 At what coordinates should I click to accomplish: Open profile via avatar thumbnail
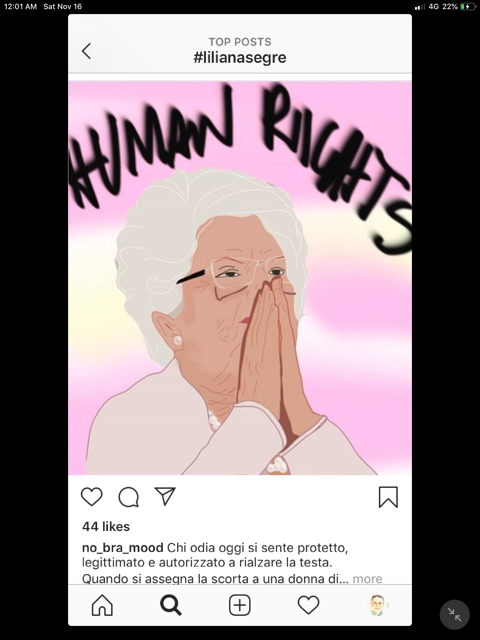377,605
